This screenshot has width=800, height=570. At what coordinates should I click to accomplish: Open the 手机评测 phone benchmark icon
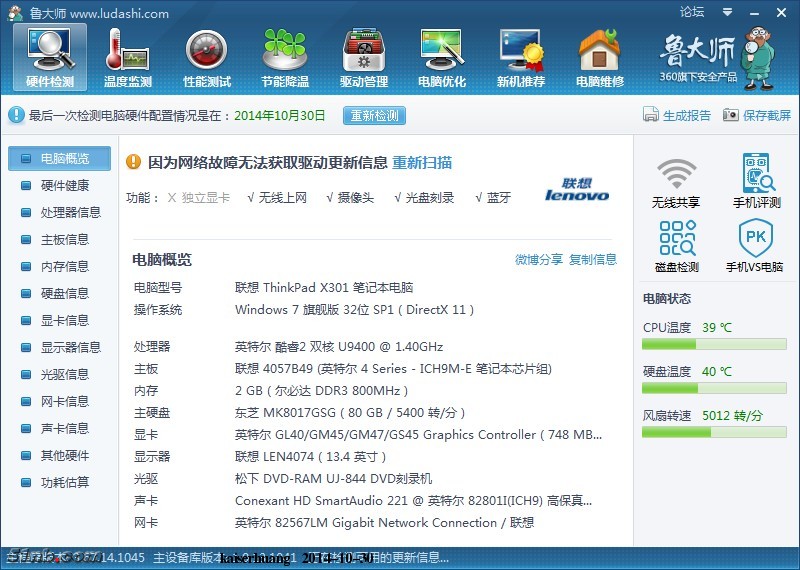point(756,181)
